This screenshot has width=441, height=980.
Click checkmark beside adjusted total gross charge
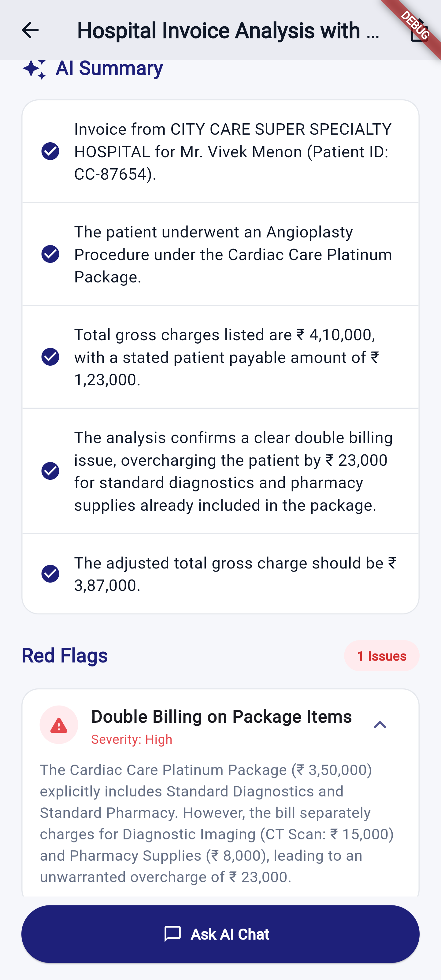[50, 574]
